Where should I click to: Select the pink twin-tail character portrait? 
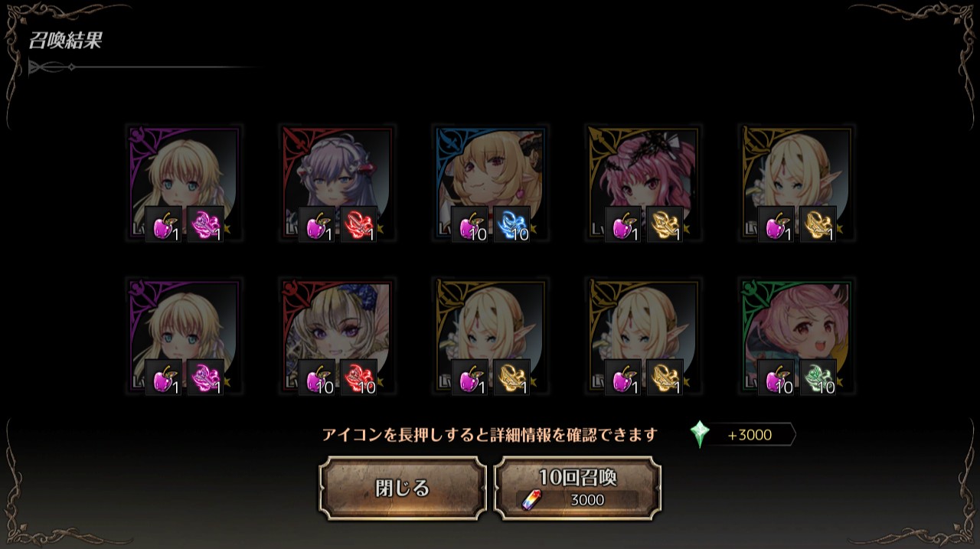[x=644, y=183]
